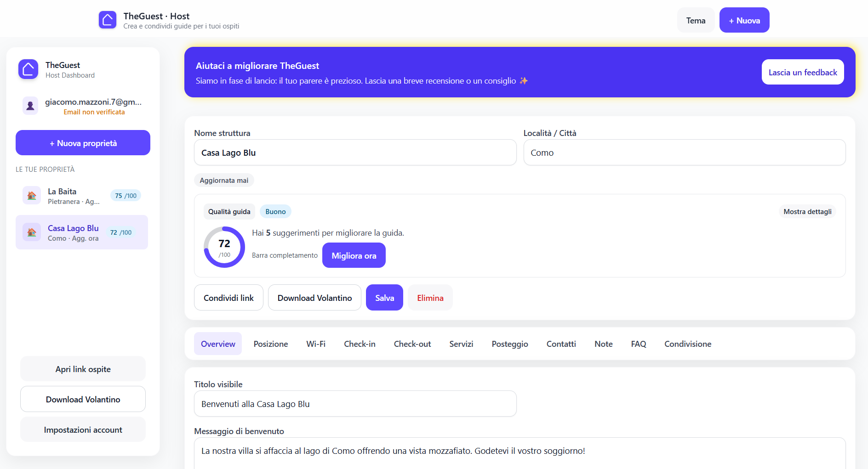Select the La Baita property house icon
868x469 pixels.
31,195
